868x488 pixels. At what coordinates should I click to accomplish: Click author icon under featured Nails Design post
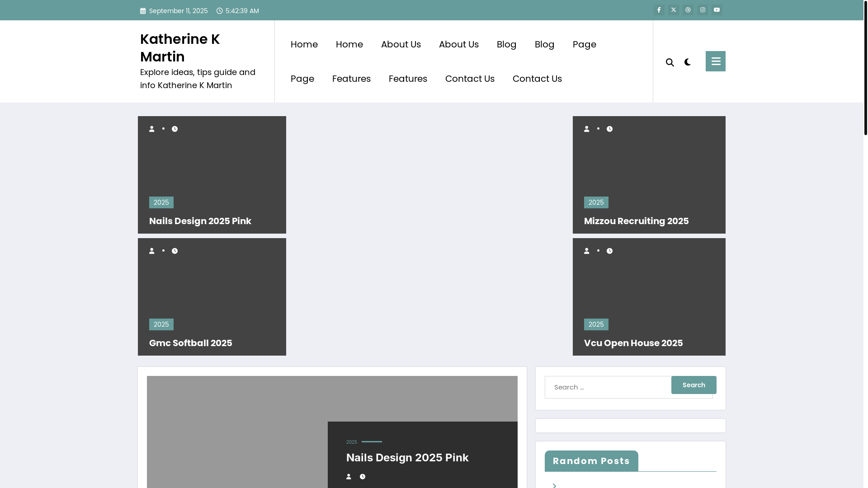point(349,477)
